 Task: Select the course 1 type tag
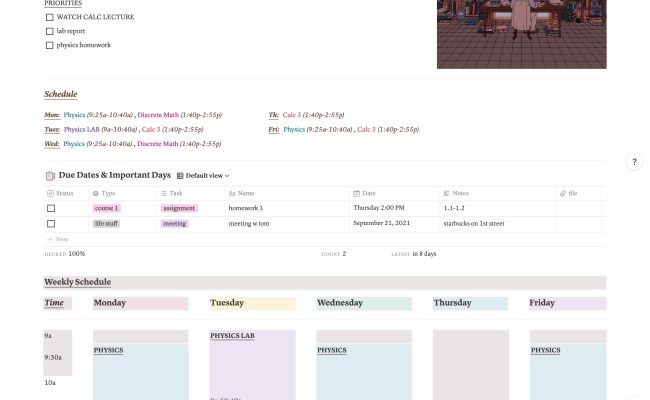[107, 208]
